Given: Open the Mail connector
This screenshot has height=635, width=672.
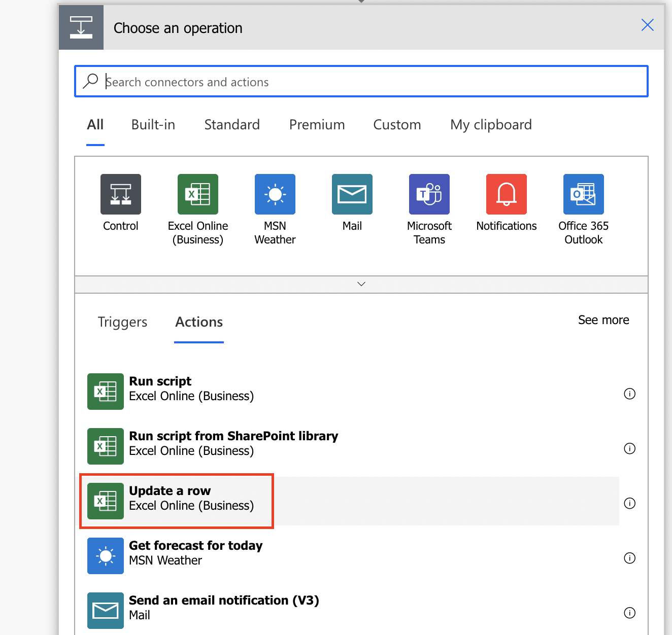Looking at the screenshot, I should click(352, 194).
